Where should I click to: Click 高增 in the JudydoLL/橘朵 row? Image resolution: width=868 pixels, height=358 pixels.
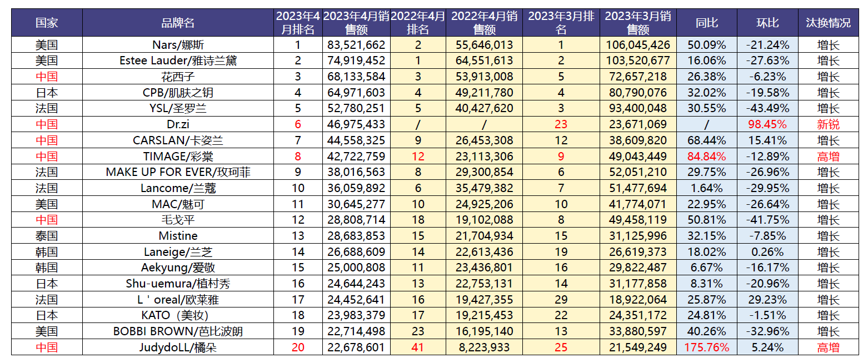(x=828, y=348)
